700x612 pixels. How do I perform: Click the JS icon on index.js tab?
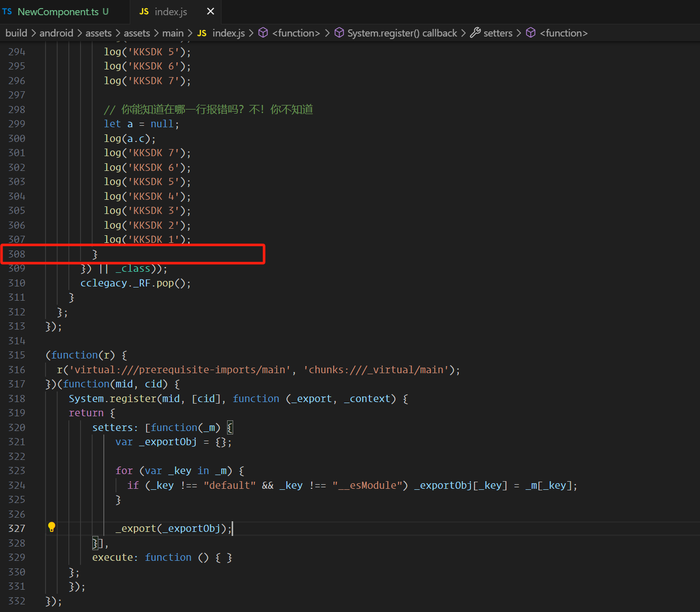[144, 11]
